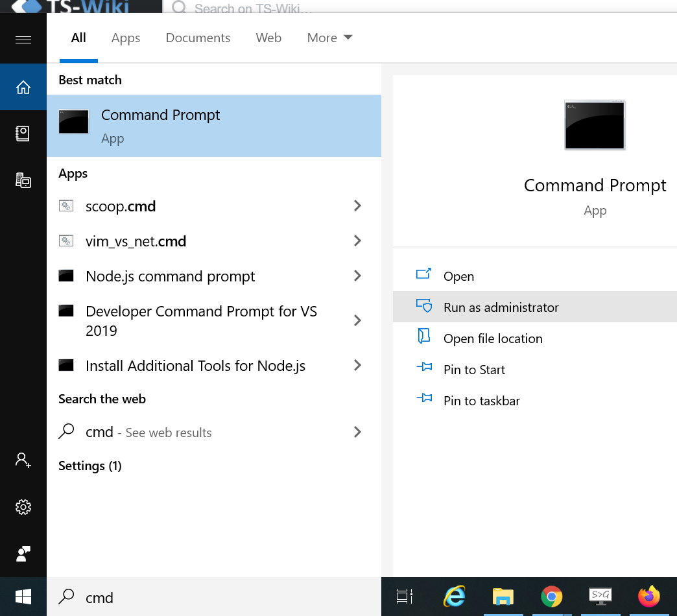The image size is (677, 616).
Task: Launch Firefox from the taskbar
Action: pyautogui.click(x=648, y=597)
